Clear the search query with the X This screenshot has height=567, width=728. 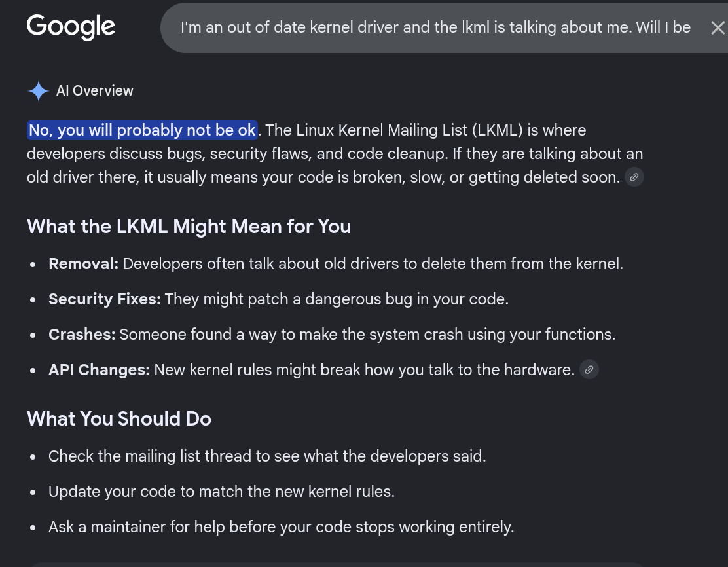tap(718, 28)
